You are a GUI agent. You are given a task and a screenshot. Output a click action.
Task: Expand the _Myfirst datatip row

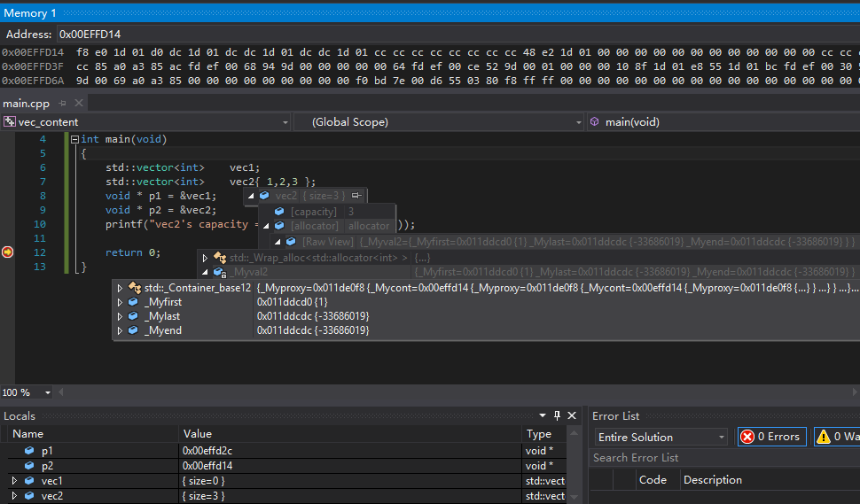pos(120,302)
